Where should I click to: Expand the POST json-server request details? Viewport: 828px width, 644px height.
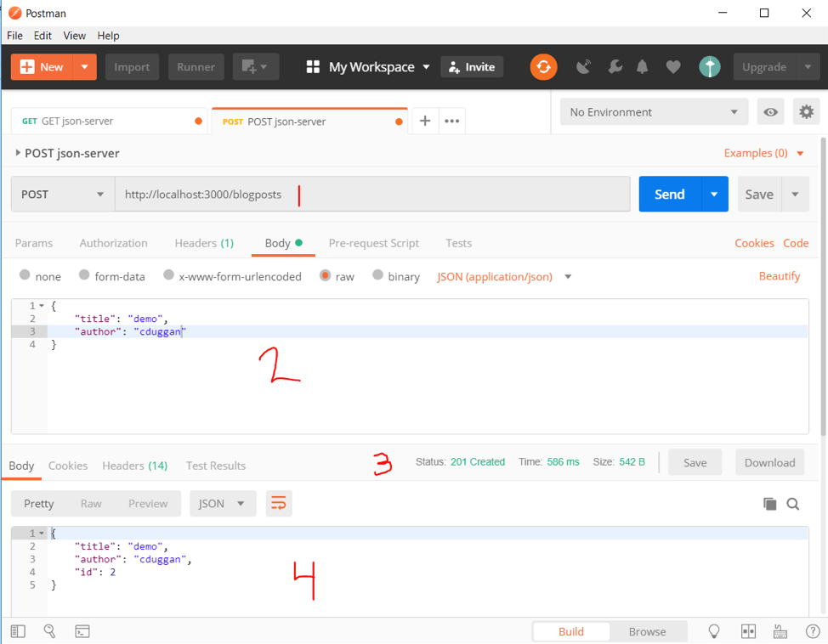pos(17,153)
